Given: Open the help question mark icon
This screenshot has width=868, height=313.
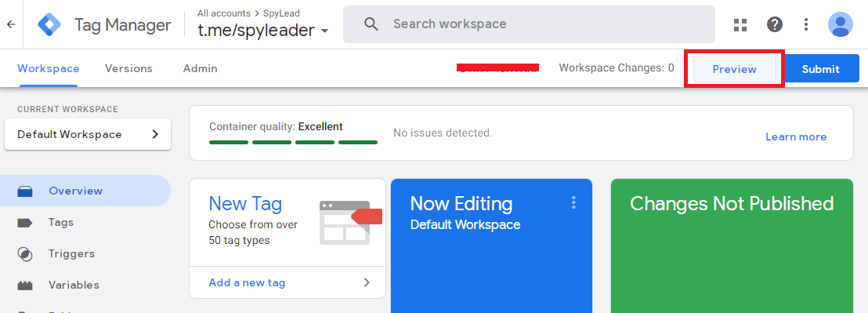Looking at the screenshot, I should pos(775,24).
